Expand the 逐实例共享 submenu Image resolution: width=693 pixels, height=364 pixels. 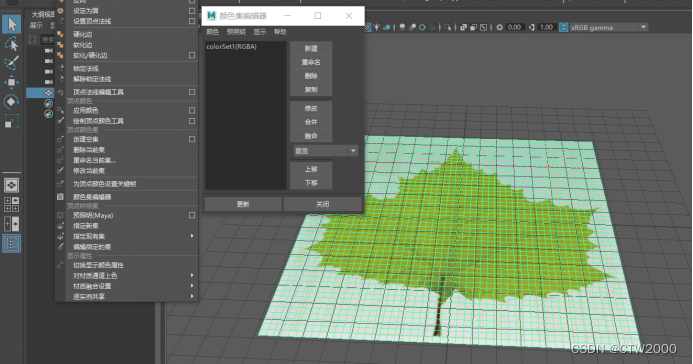pos(192,296)
